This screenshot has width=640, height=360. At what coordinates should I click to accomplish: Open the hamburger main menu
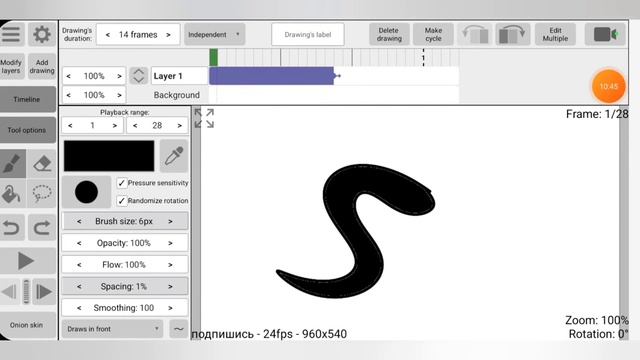click(11, 34)
